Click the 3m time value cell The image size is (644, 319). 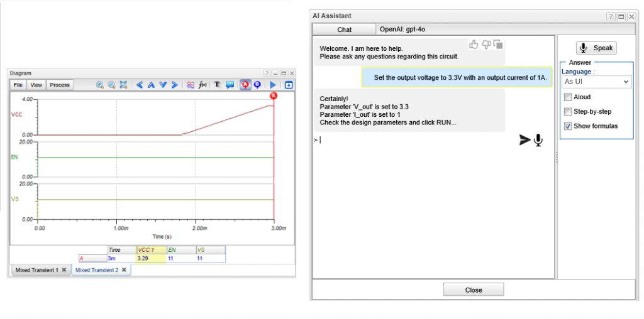point(121,258)
